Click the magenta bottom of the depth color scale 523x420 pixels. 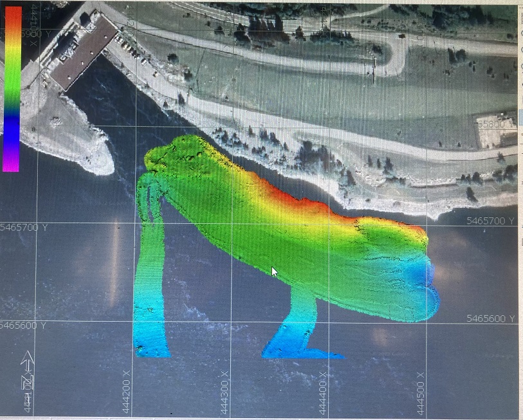click(11, 164)
